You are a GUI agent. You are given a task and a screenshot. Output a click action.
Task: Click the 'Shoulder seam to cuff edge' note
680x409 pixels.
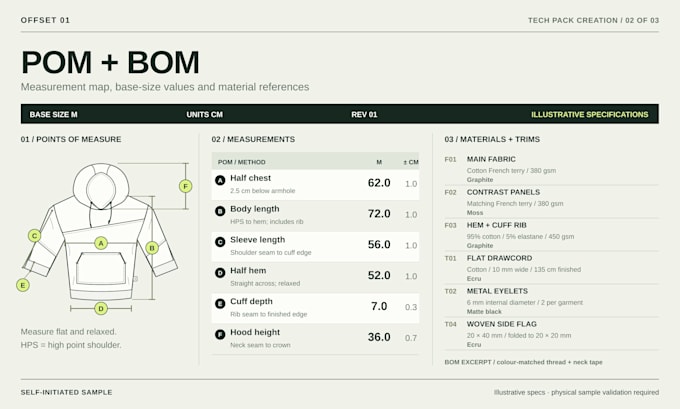click(271, 252)
